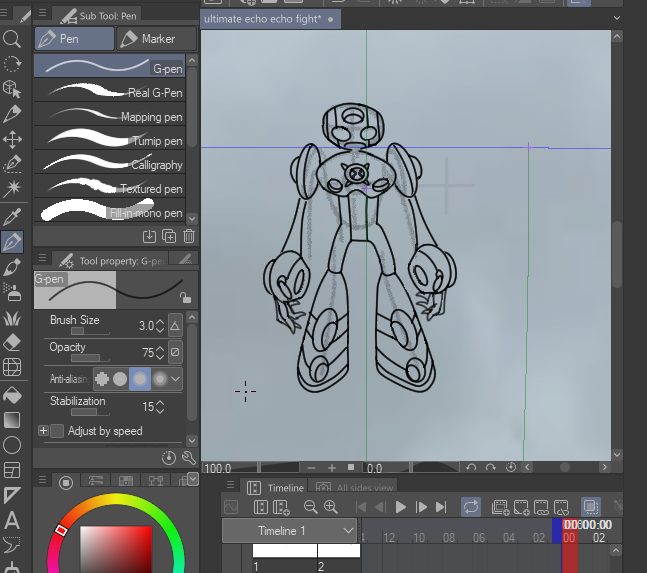This screenshot has height=573, width=647.
Task: Select the Ruler triangle tool
Action: pyautogui.click(x=12, y=495)
